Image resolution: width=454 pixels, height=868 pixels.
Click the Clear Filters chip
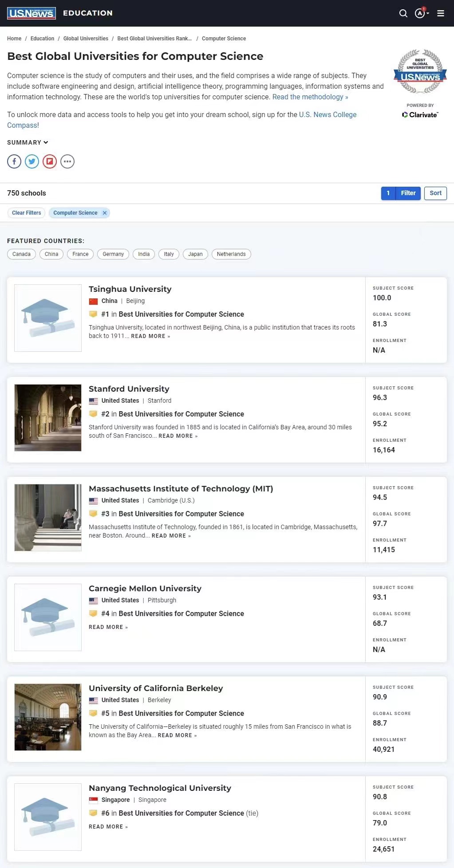click(x=27, y=213)
